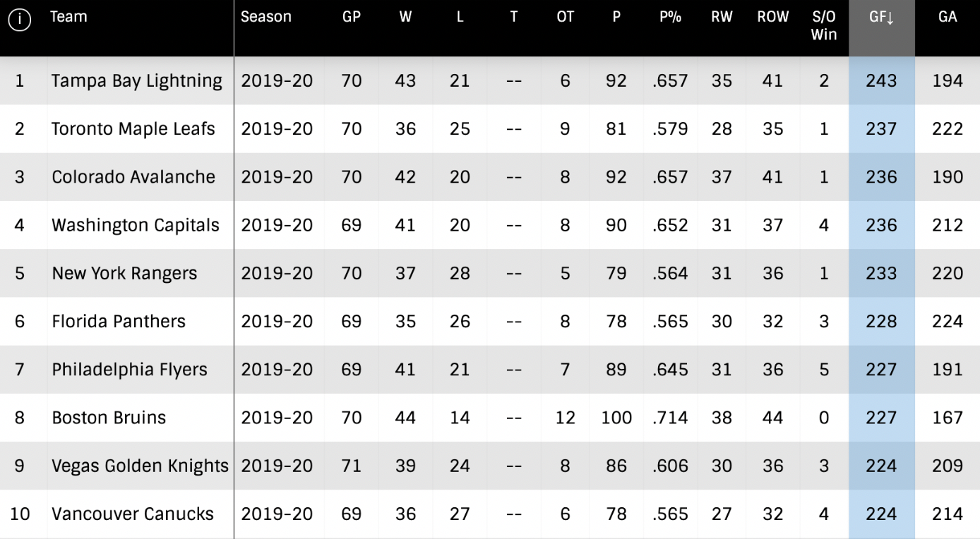Click the W wins column header
The width and height of the screenshot is (980, 539).
[x=405, y=18]
